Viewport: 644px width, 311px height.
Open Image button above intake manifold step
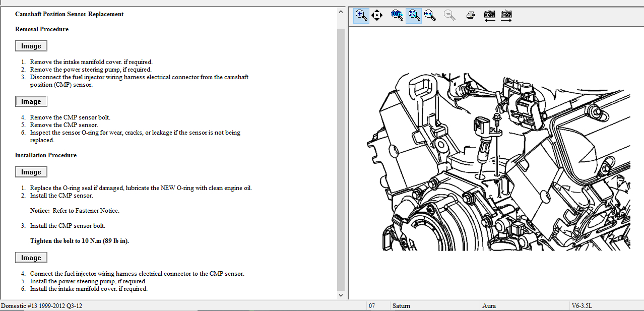31,46
